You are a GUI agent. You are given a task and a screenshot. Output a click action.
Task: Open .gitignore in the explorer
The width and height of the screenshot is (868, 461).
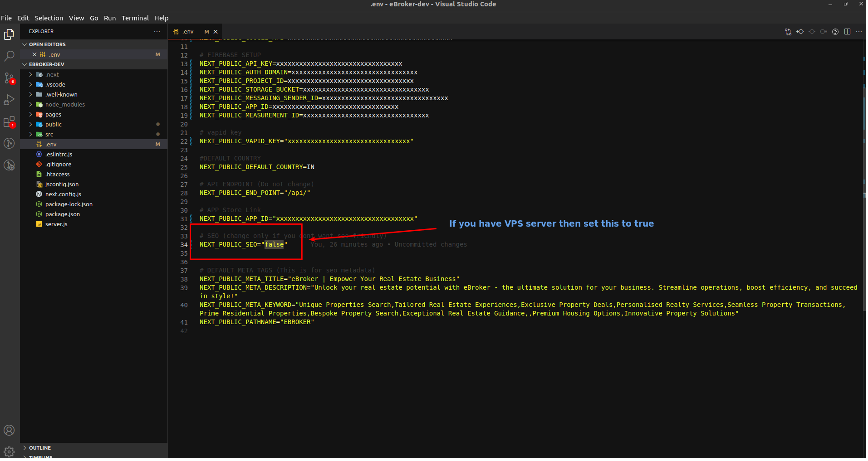coord(94,164)
